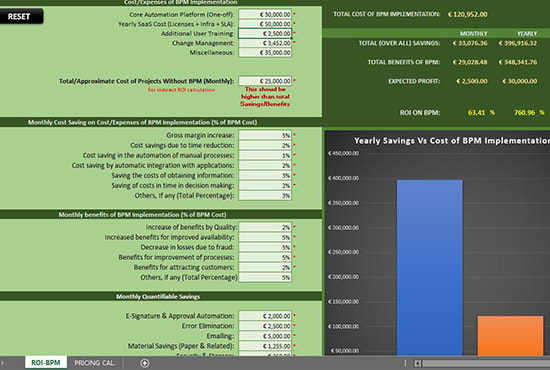Click the TOTAL COST OF BPM IMPLEMENTATION label
This screenshot has width=550, height=370.
tap(386, 14)
